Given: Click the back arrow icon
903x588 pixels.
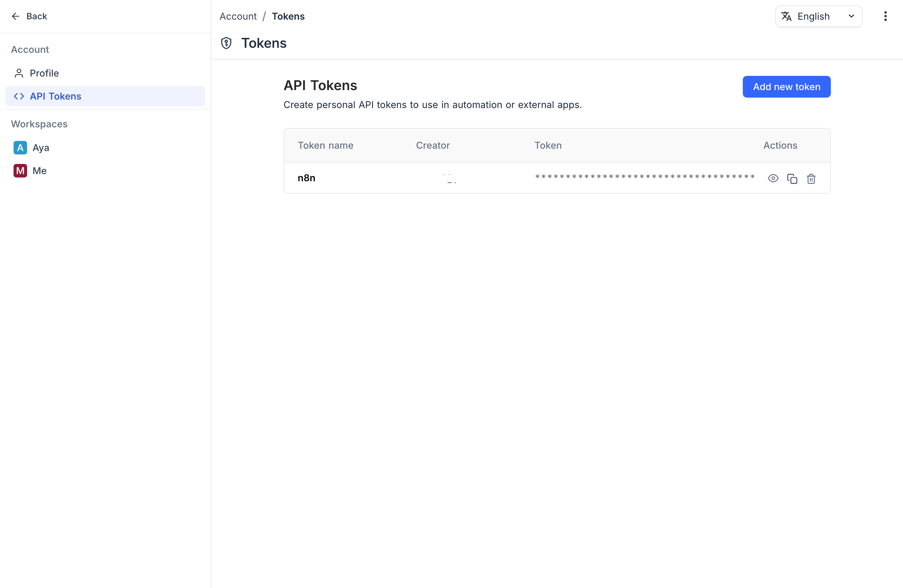Looking at the screenshot, I should tap(16, 16).
